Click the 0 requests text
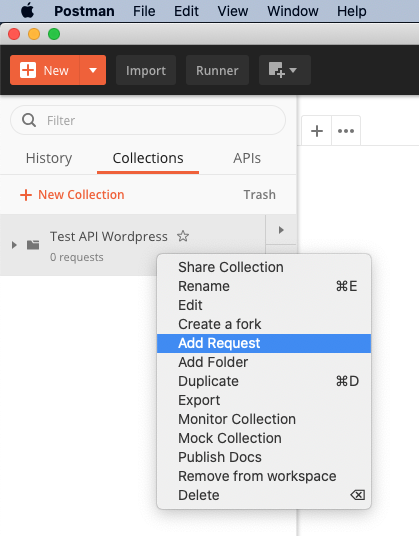 point(77,257)
